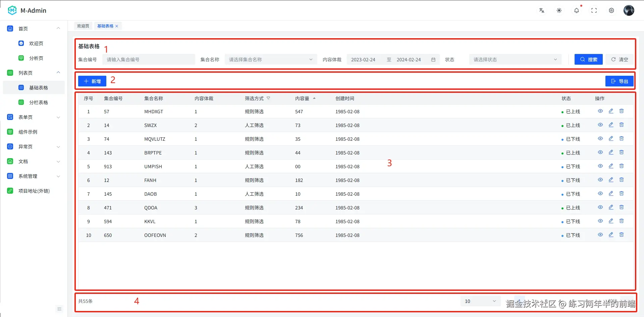View details of the BRPTPE row

600,152
